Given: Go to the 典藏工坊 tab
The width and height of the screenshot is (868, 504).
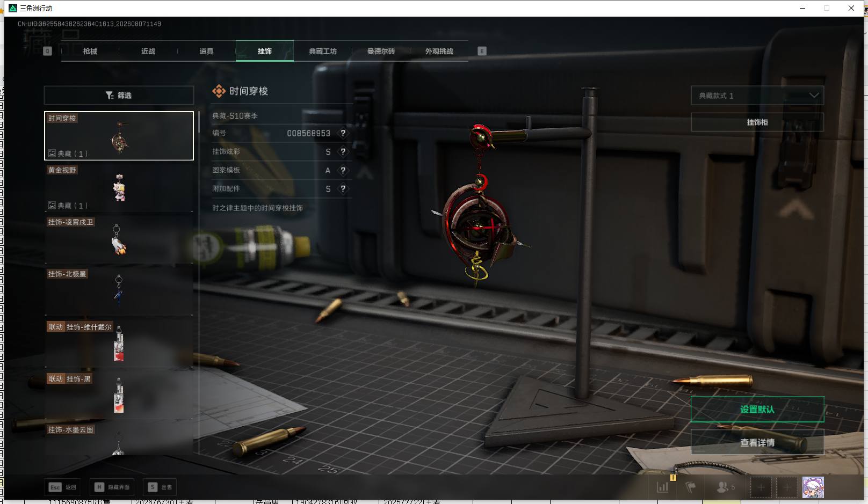Looking at the screenshot, I should [x=323, y=51].
